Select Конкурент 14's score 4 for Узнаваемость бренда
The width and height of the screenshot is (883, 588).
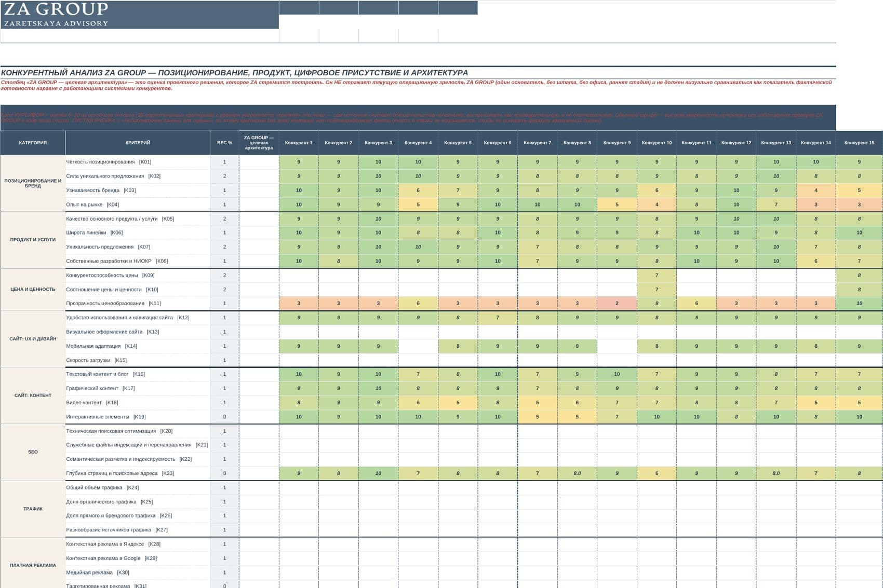tap(815, 190)
